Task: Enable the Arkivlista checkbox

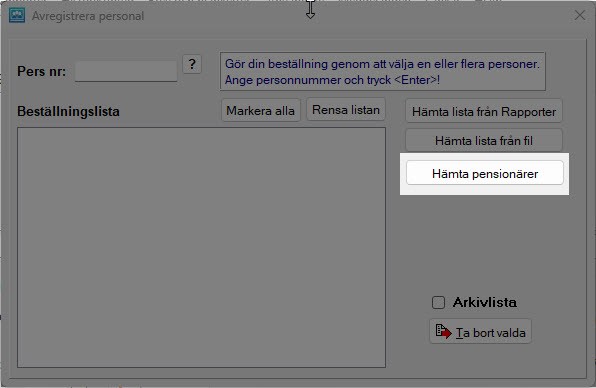Action: click(x=438, y=302)
